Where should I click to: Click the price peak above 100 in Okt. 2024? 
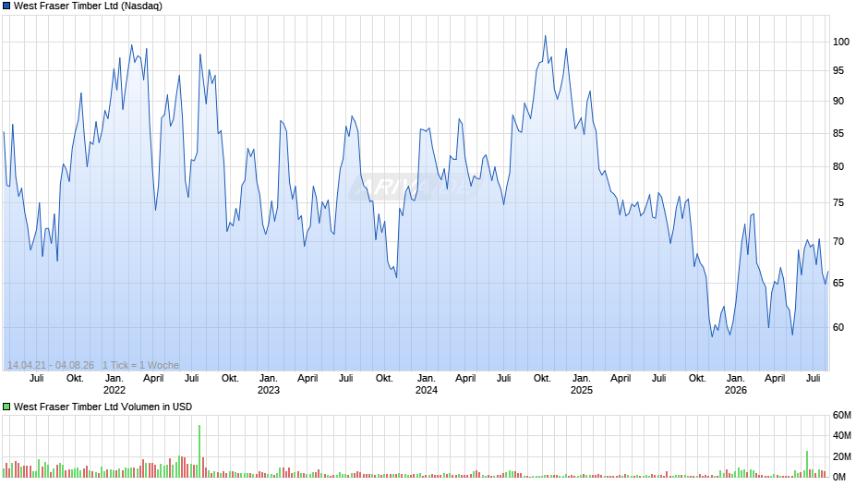[545, 36]
